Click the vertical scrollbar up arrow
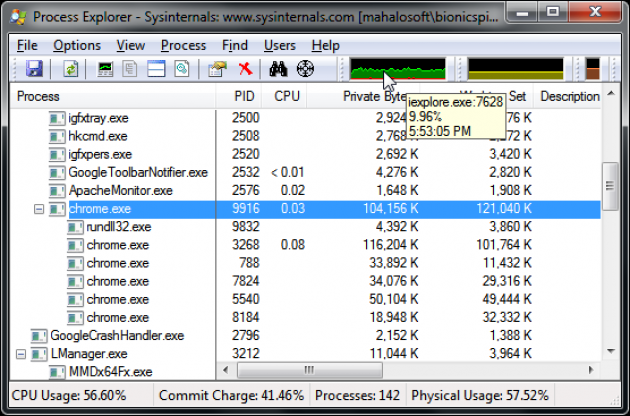This screenshot has width=630, height=416. [611, 94]
